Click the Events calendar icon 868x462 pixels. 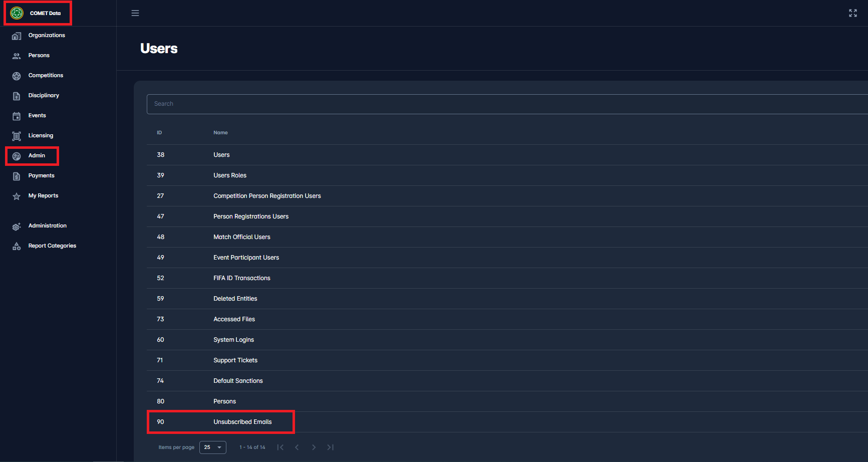pyautogui.click(x=17, y=116)
